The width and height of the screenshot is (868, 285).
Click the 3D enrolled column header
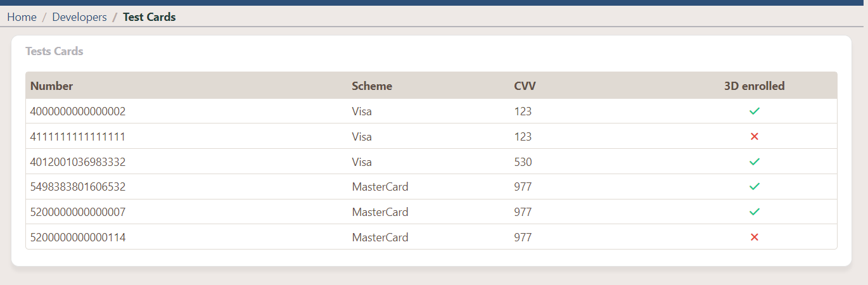754,86
